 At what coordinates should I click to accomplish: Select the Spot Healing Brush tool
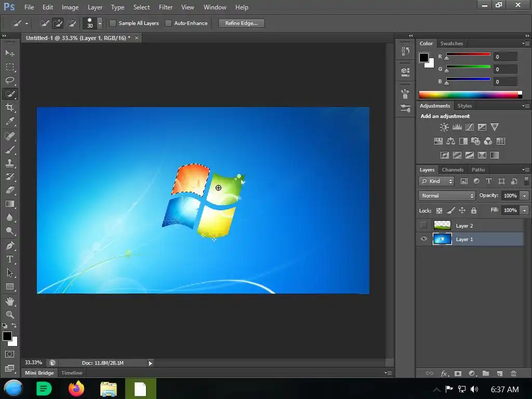click(x=10, y=136)
